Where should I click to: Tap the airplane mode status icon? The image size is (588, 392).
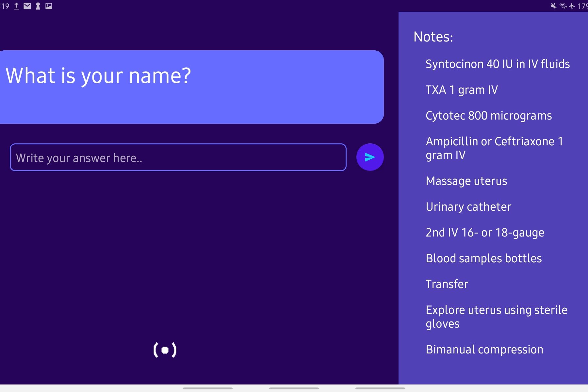[572, 6]
